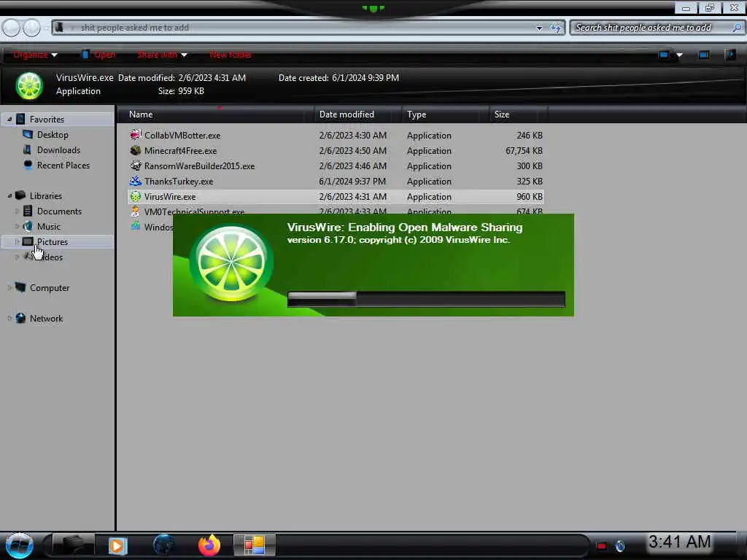Open the Organize menu
The height and width of the screenshot is (560, 747).
(x=35, y=55)
